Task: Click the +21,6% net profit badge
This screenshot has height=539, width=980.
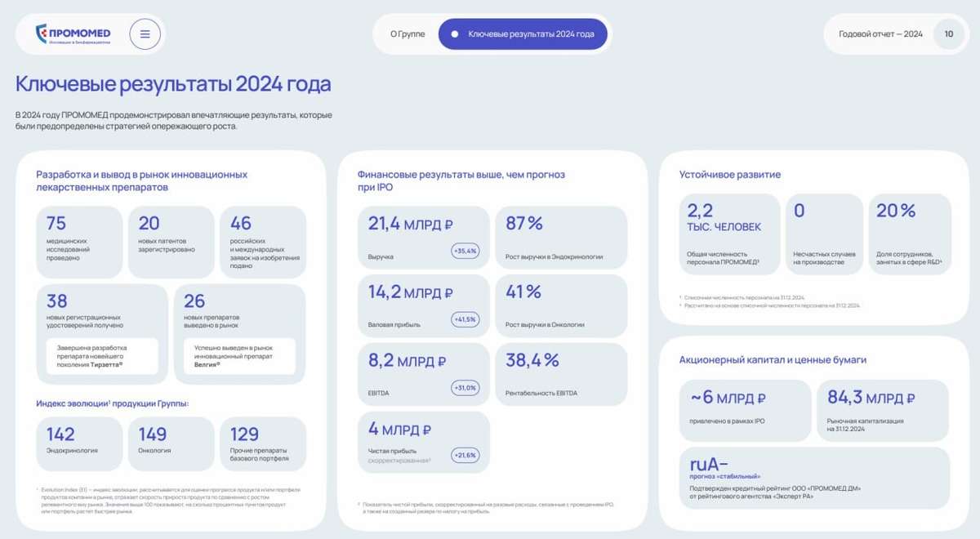Action: click(465, 455)
